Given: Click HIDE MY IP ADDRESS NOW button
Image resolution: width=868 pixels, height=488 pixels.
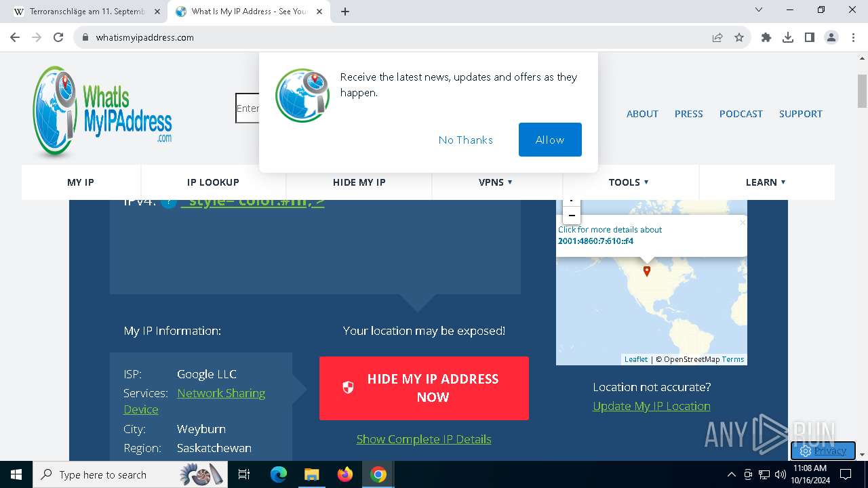Looking at the screenshot, I should tap(424, 388).
